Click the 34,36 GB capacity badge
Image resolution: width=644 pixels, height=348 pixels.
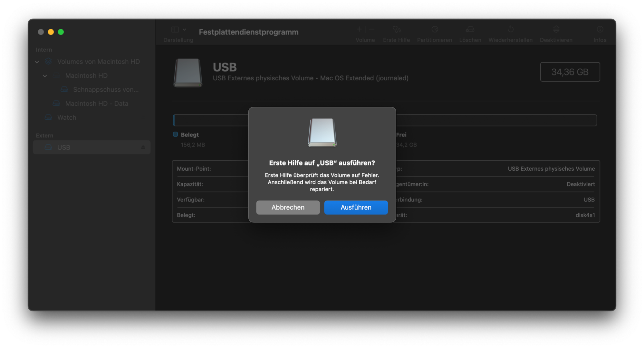(570, 72)
